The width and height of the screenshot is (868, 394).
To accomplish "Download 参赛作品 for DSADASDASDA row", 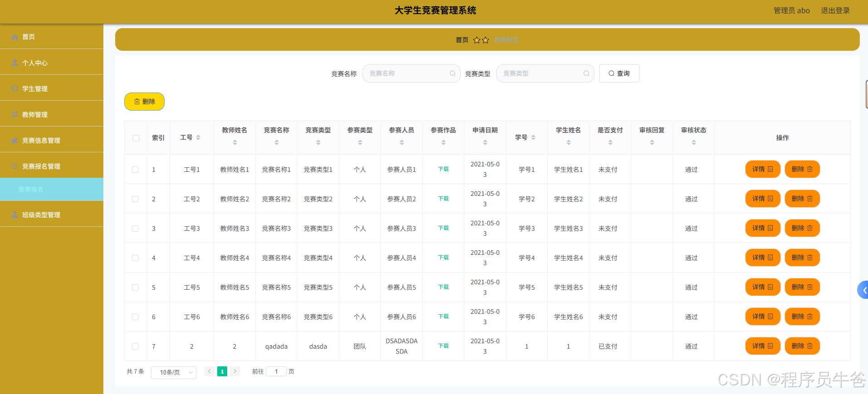I will coord(444,346).
